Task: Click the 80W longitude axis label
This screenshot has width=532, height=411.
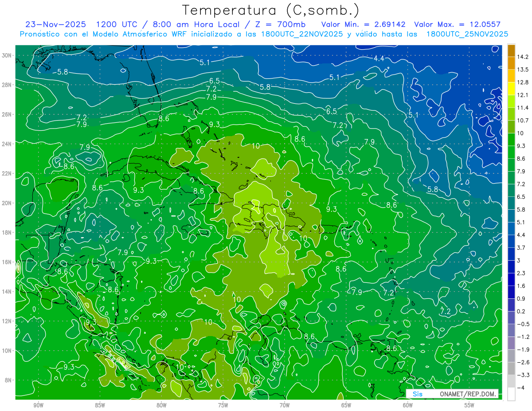Action: click(161, 405)
